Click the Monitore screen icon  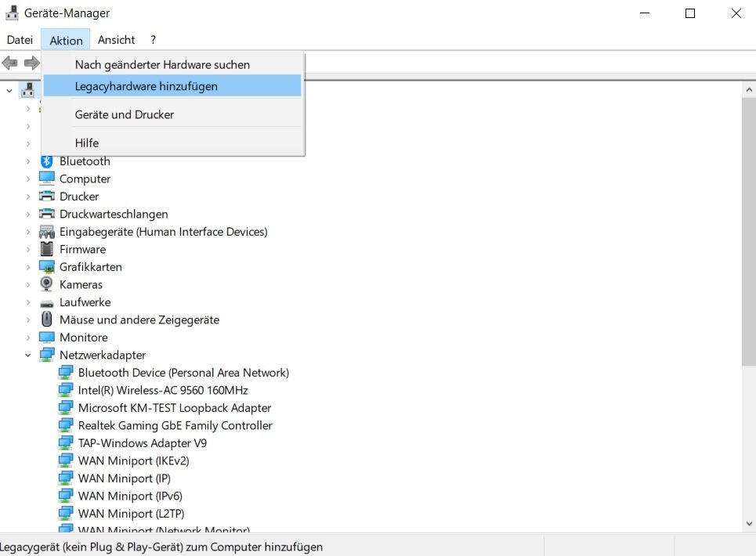click(47, 338)
